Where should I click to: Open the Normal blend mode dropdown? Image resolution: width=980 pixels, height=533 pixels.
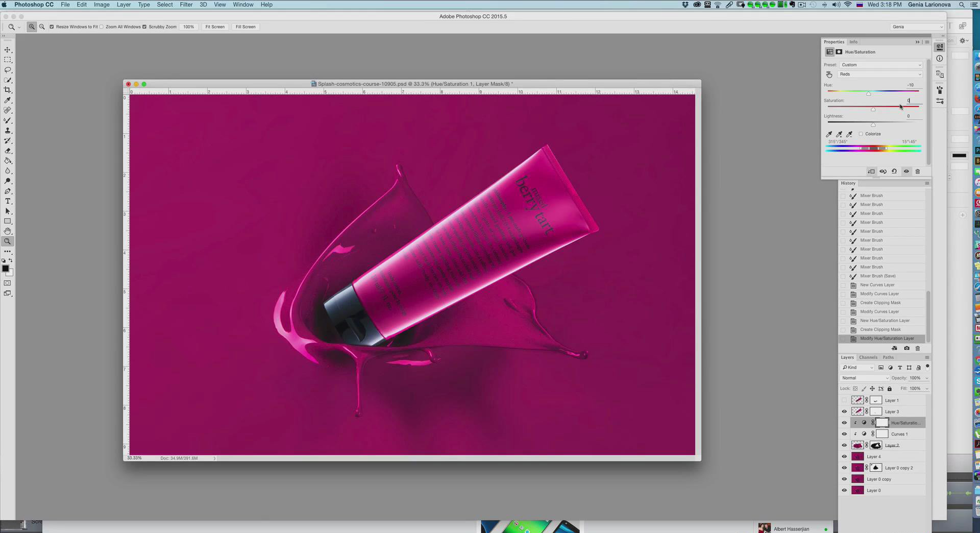click(x=865, y=378)
